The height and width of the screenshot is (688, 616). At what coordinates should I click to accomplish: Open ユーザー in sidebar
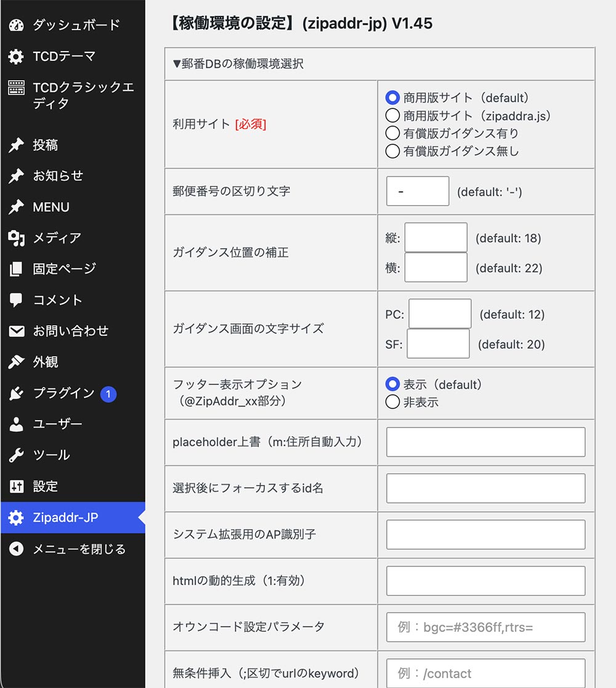[x=73, y=424]
